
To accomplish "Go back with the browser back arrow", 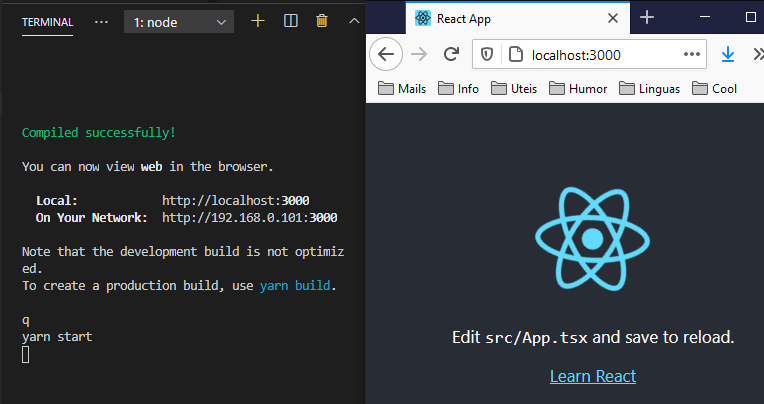I will click(x=386, y=55).
